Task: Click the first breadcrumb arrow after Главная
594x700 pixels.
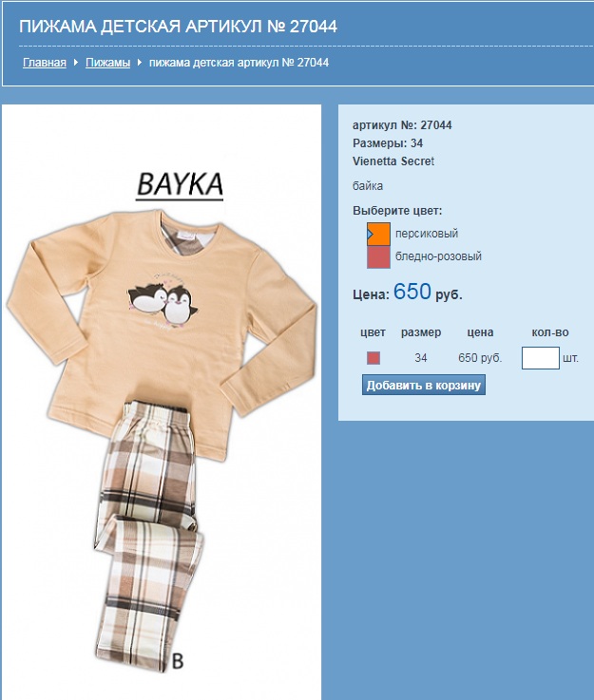Action: (76, 63)
